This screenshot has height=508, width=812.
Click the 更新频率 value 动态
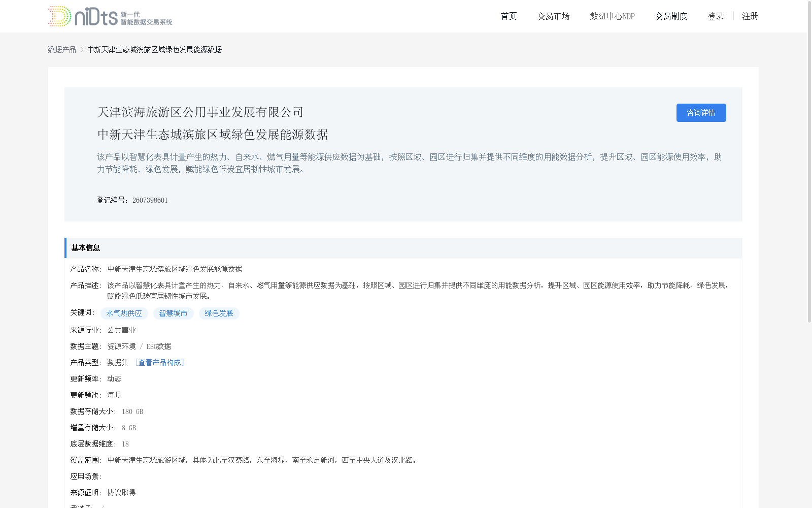(x=114, y=379)
